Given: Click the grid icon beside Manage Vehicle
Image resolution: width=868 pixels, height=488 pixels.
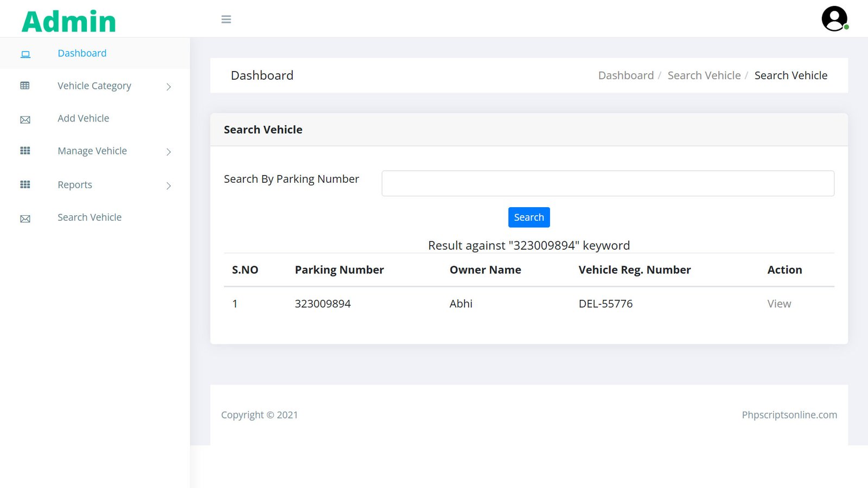Looking at the screenshot, I should (x=25, y=151).
